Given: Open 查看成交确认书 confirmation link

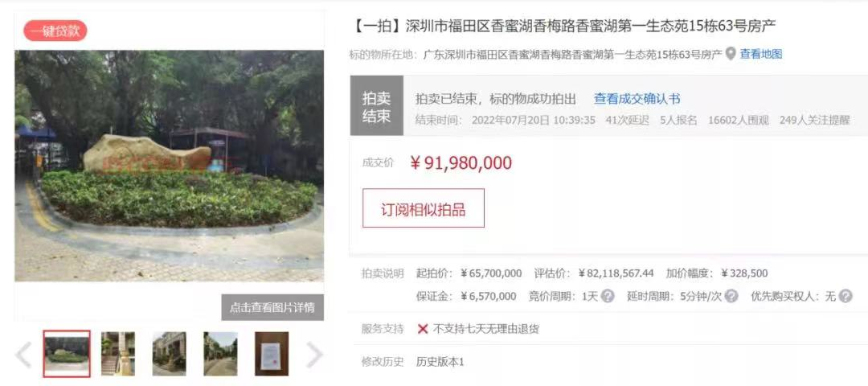Looking at the screenshot, I should [637, 99].
